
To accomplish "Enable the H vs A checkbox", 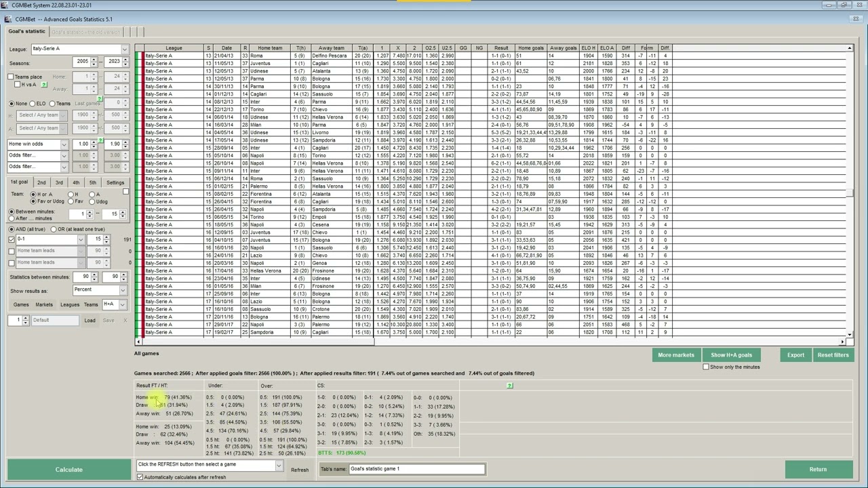I will pyautogui.click(x=18, y=85).
